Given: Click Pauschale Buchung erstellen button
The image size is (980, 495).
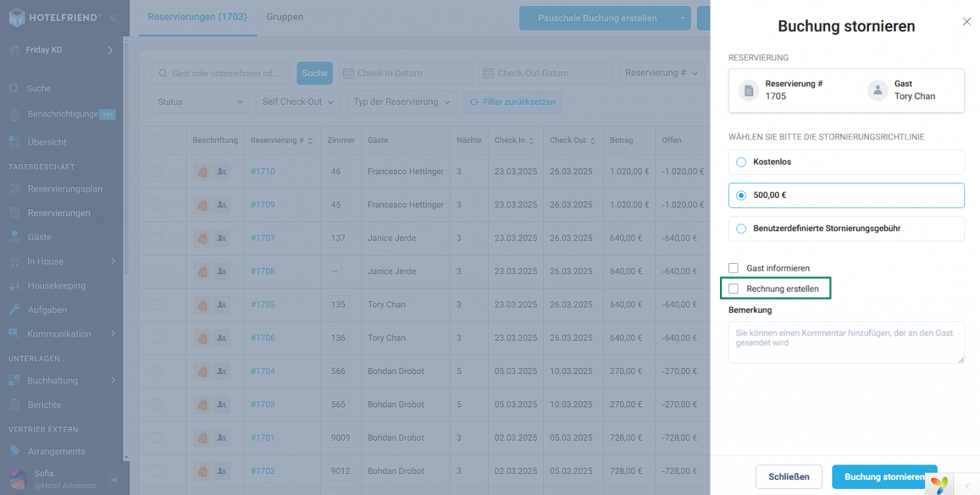Looking at the screenshot, I should pos(598,18).
